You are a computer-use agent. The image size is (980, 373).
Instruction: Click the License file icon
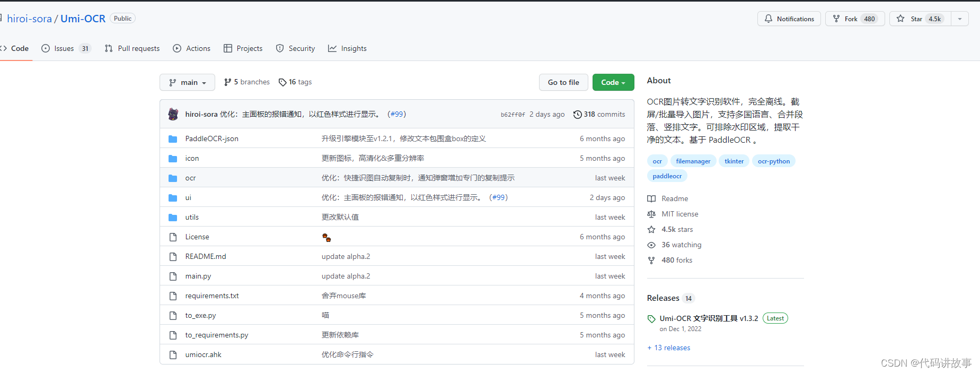pyautogui.click(x=173, y=237)
